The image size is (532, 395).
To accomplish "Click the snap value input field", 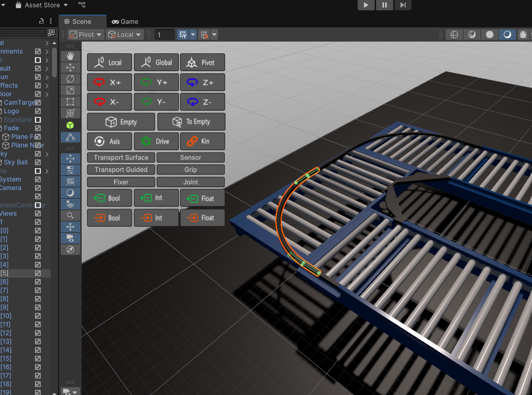I will [164, 34].
